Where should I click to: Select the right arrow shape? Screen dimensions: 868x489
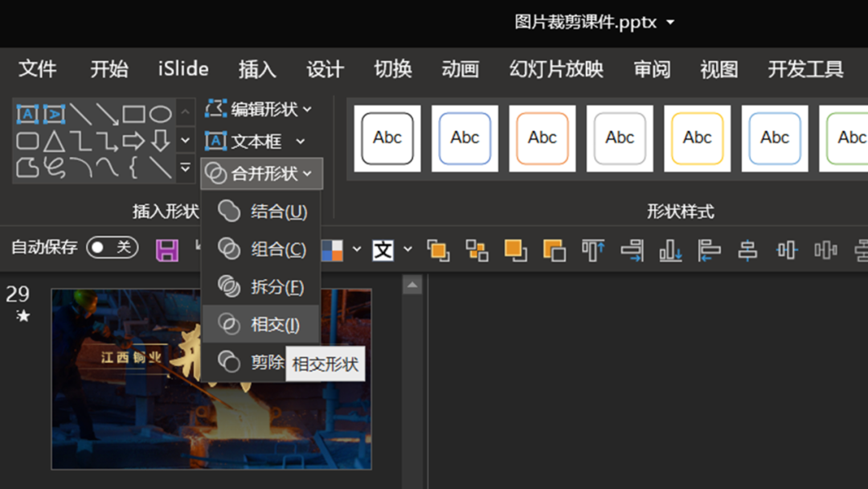(133, 142)
